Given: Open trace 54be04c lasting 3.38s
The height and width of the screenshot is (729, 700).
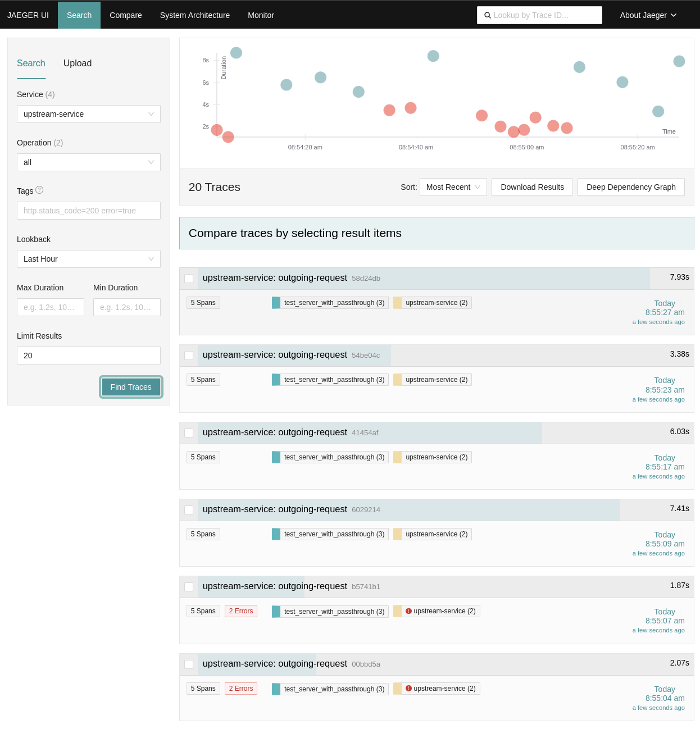Looking at the screenshot, I should 446,355.
